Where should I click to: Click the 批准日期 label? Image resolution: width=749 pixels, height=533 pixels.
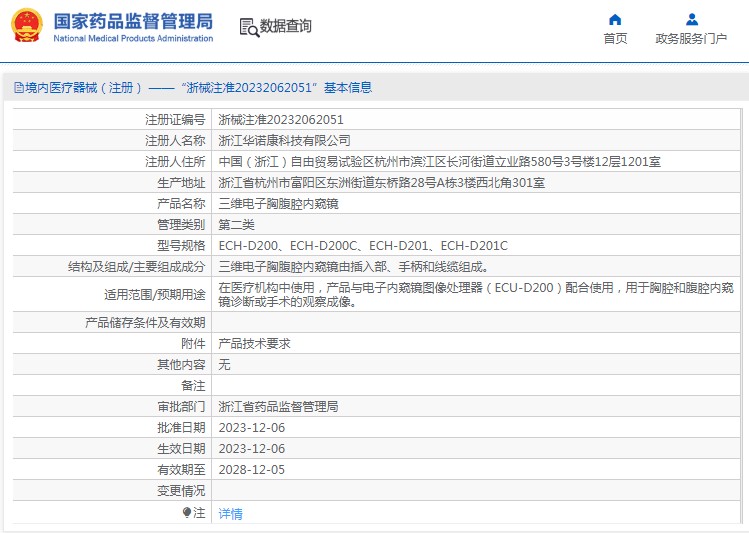pos(181,427)
